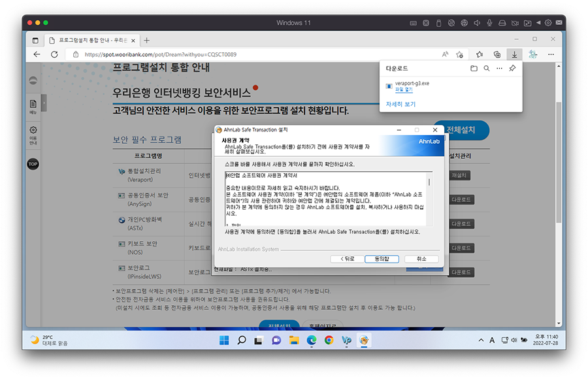Expand the sidebar with the small arrow handle

pos(44,103)
